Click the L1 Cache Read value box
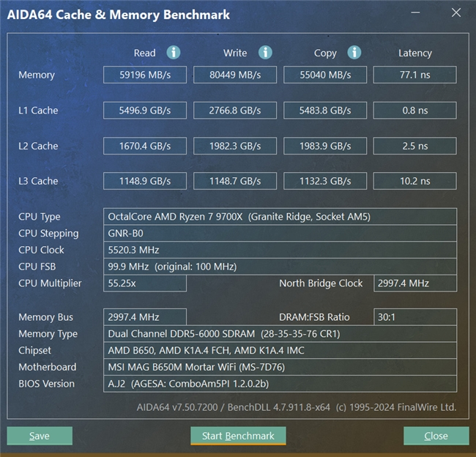Screen dimensions: 476x457 pos(145,111)
